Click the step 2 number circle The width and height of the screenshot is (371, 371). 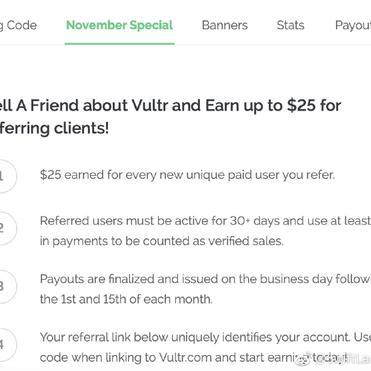point(5,228)
